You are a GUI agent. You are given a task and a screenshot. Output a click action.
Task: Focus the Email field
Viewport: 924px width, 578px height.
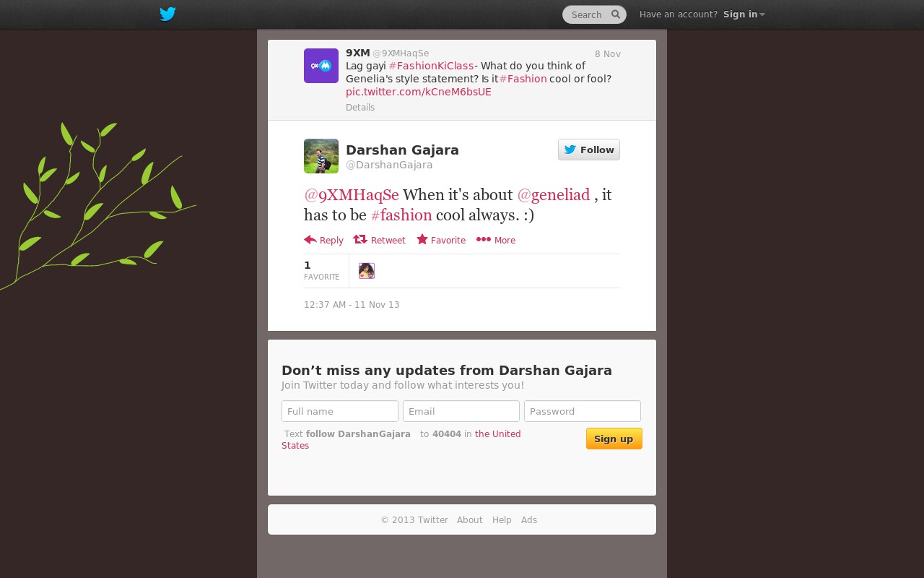[x=461, y=411]
